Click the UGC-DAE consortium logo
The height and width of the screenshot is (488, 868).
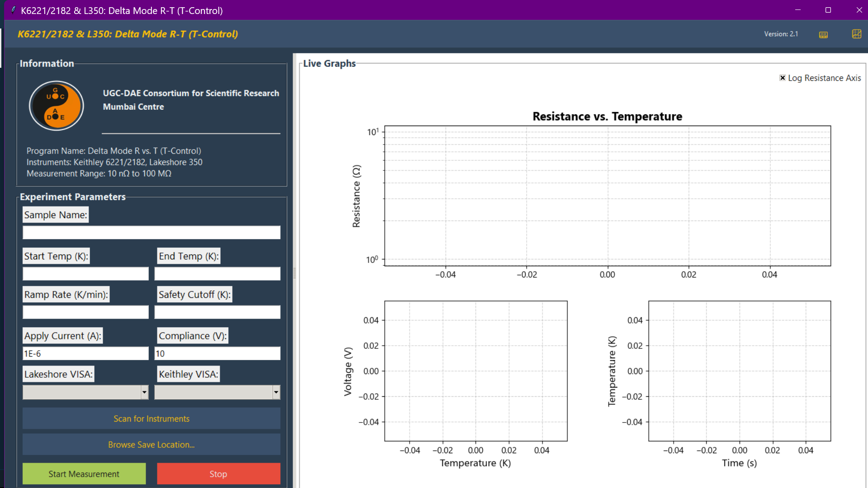57,106
